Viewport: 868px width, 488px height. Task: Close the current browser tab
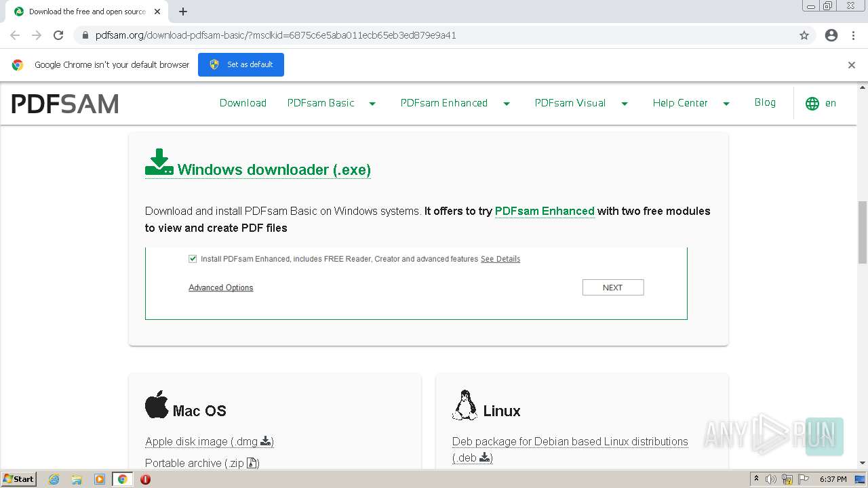tap(158, 12)
